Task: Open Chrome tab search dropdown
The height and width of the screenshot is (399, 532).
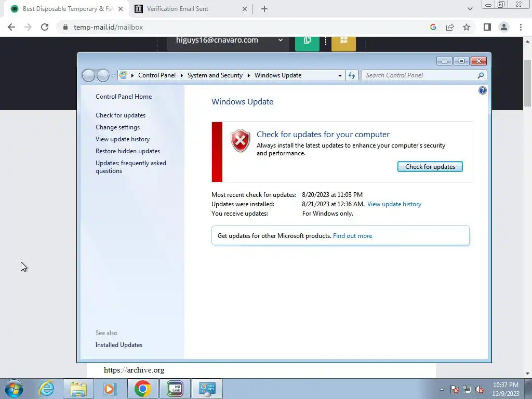Action: click(x=470, y=9)
